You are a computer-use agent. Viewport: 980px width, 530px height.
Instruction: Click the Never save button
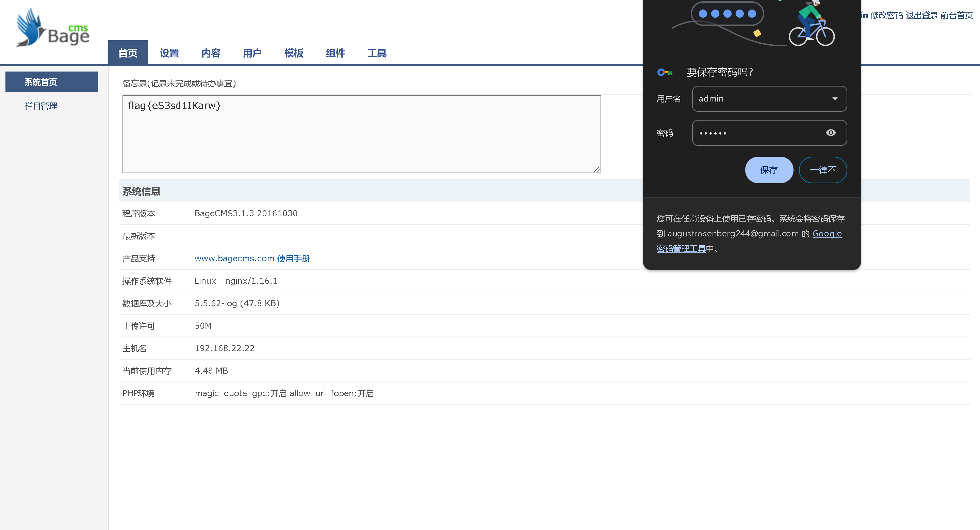tap(822, 170)
